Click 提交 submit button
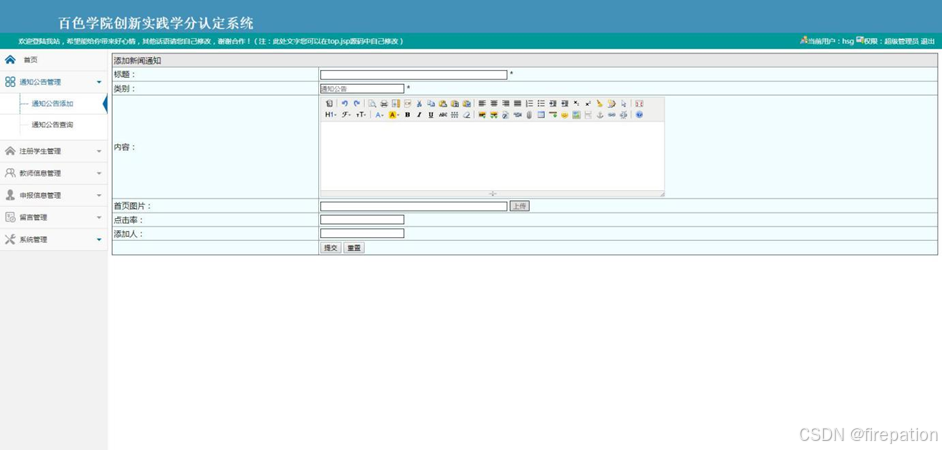 click(x=330, y=248)
